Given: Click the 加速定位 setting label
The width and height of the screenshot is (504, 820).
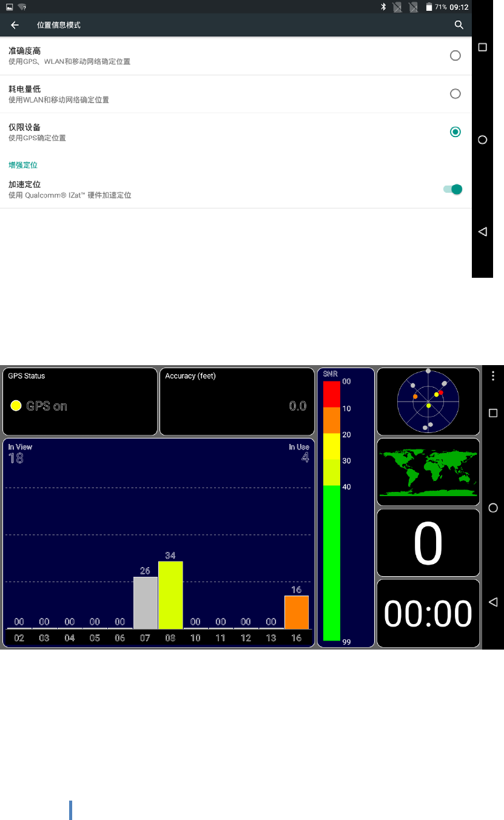Looking at the screenshot, I should (x=25, y=184).
